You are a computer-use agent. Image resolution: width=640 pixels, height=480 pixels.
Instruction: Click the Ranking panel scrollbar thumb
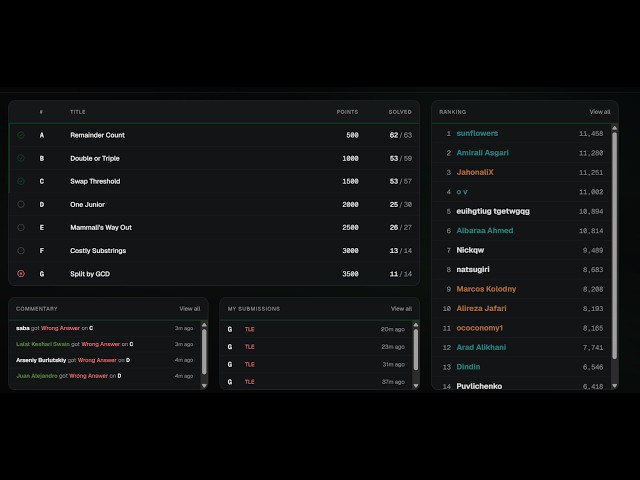614,245
